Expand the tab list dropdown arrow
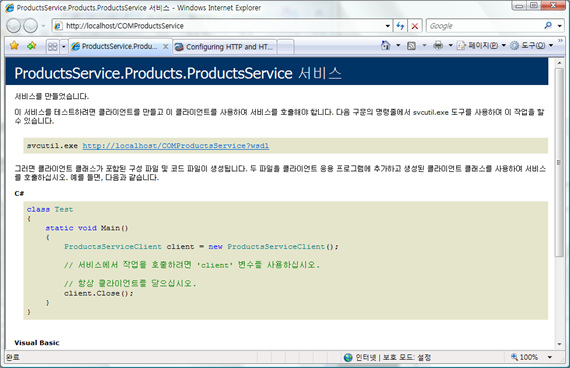Screen dimensions: 570x368 [x=64, y=47]
